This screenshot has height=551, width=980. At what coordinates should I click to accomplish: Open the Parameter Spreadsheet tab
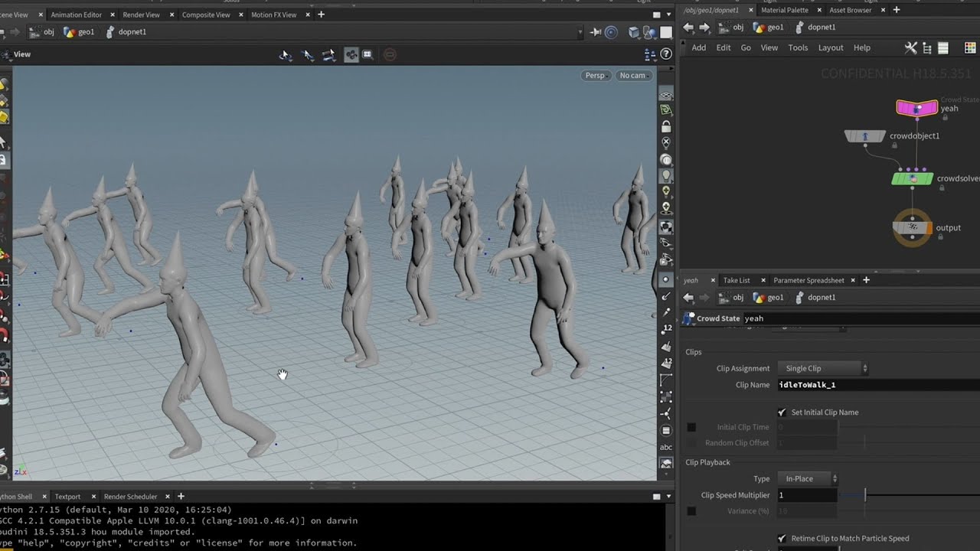click(808, 280)
